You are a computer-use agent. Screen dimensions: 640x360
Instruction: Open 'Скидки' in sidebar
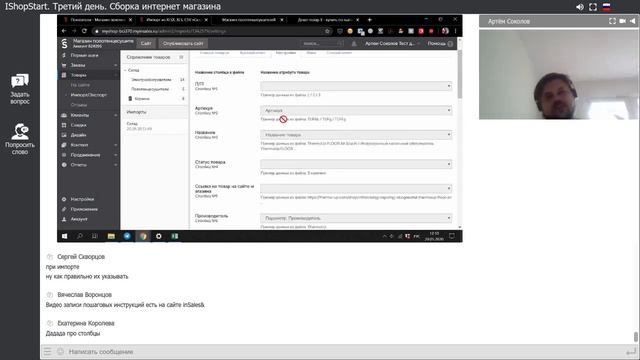(x=78, y=125)
